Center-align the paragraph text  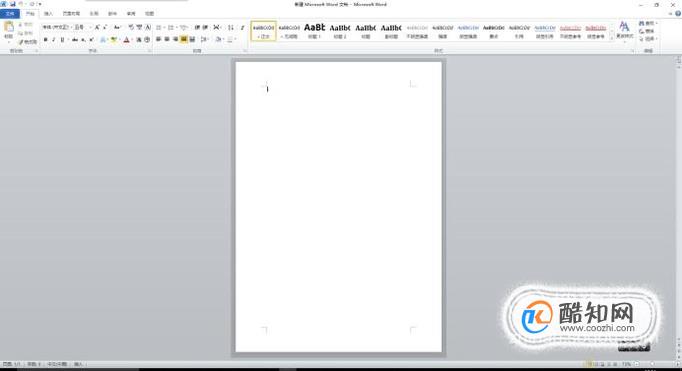[x=167, y=40]
